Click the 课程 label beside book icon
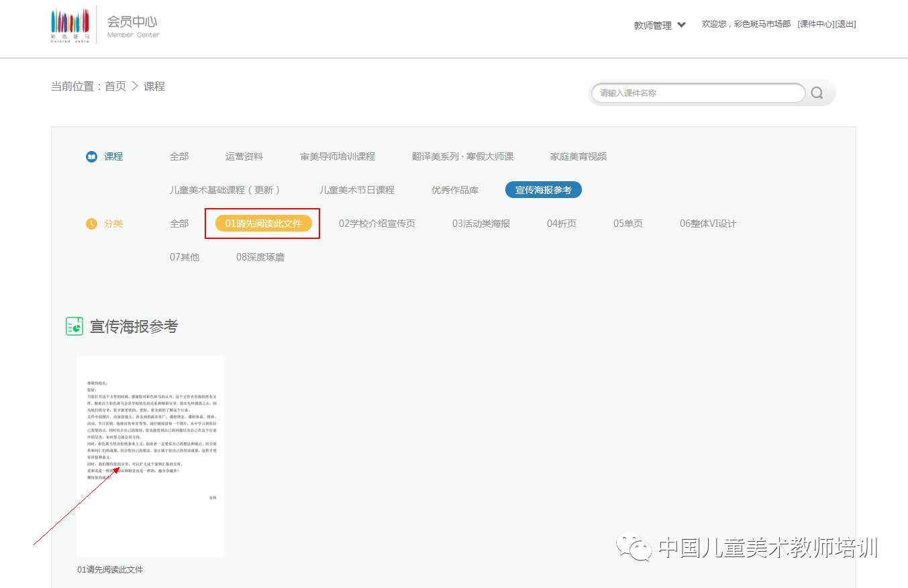The height and width of the screenshot is (588, 908). point(113,156)
